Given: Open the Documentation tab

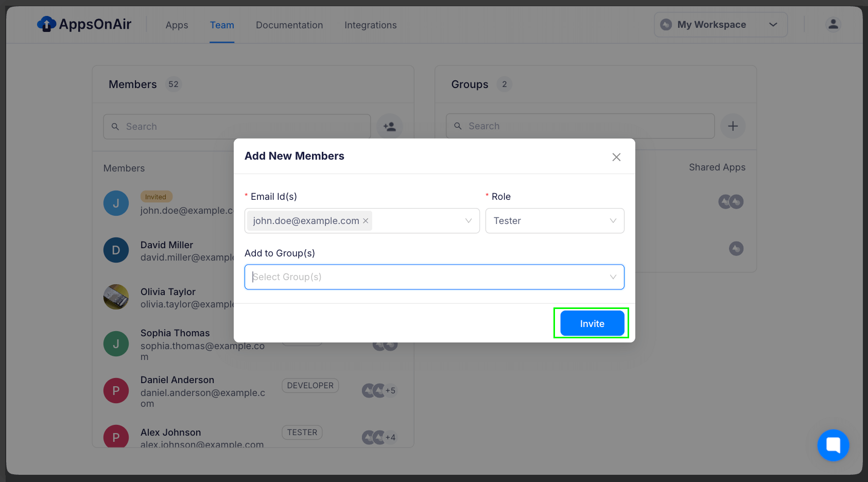Looking at the screenshot, I should [289, 25].
